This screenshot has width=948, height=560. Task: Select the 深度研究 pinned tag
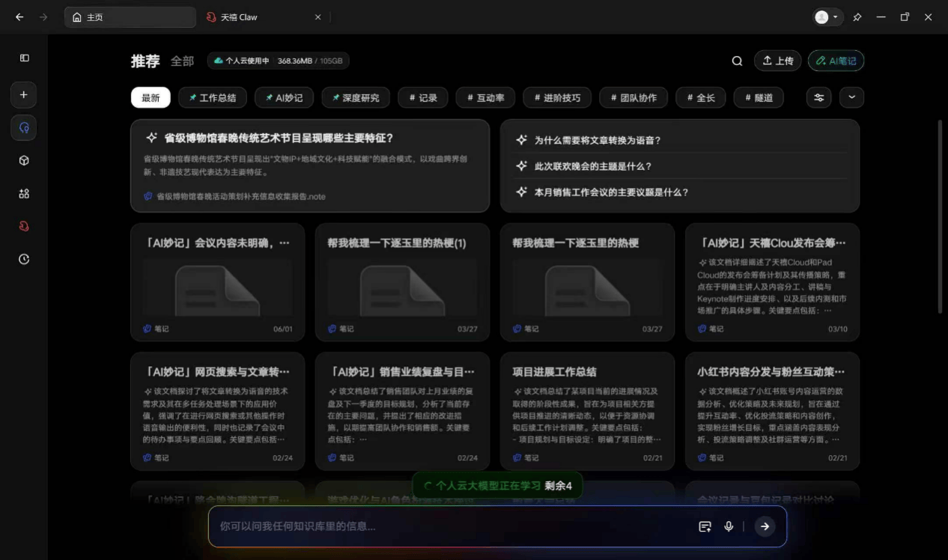[356, 97]
